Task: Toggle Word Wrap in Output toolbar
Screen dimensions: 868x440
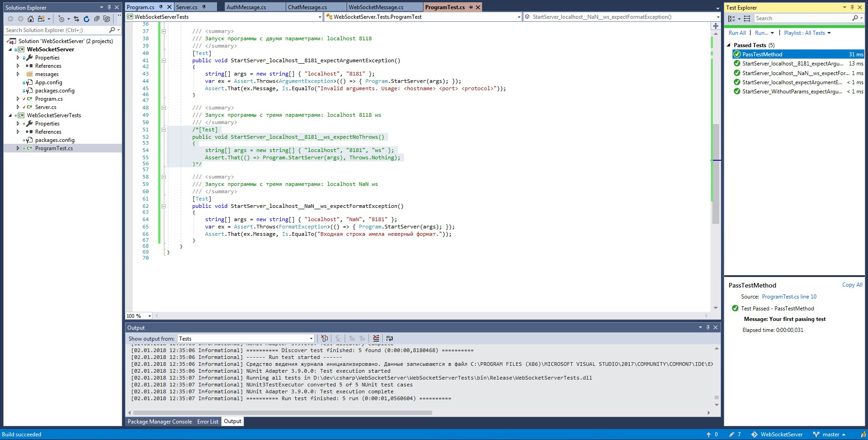Action: pyautogui.click(x=390, y=338)
